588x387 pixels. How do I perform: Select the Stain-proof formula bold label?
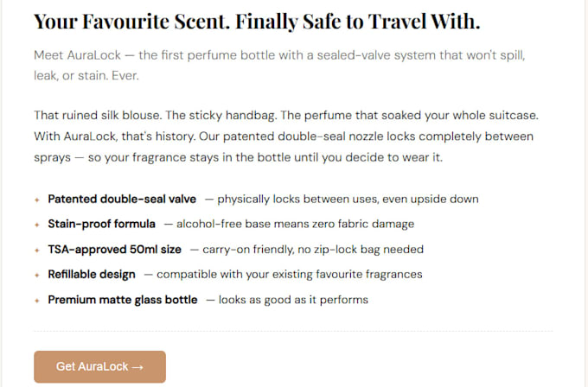102,224
